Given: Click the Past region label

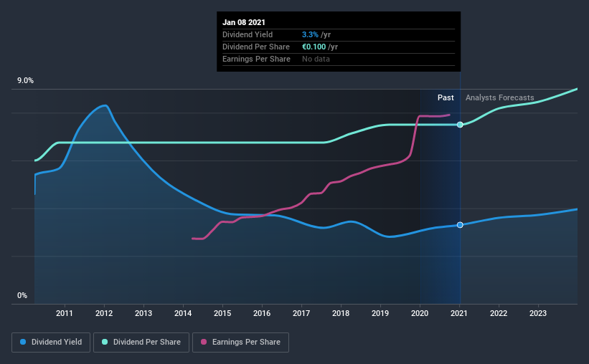Looking at the screenshot, I should pyautogui.click(x=446, y=97).
